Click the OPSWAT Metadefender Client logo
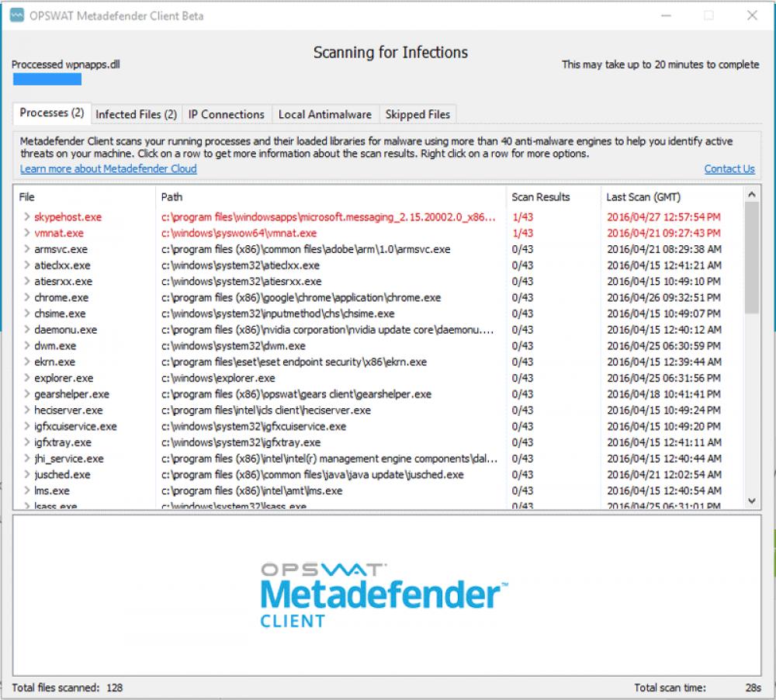 tap(383, 596)
